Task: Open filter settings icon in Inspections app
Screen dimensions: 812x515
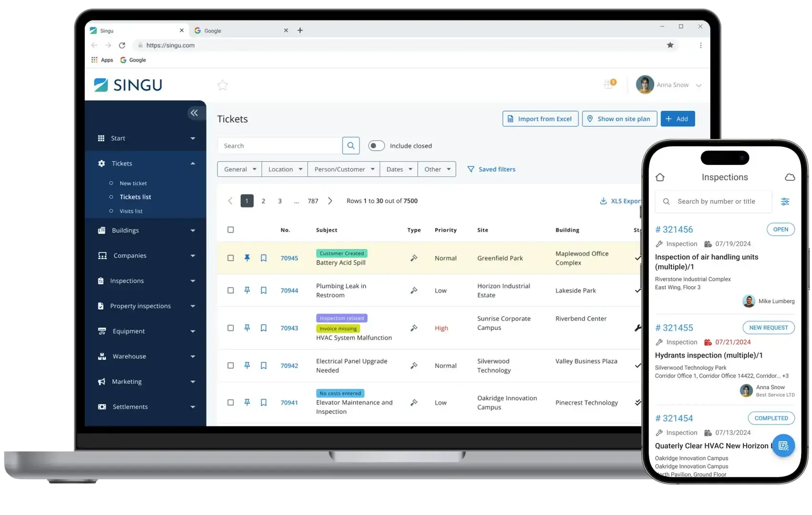Action: pyautogui.click(x=785, y=202)
